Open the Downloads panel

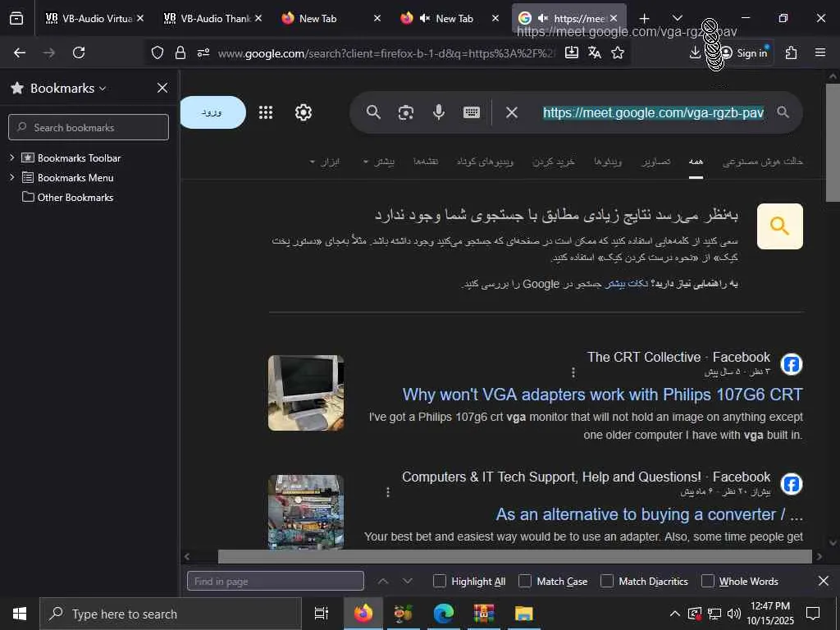pyautogui.click(x=695, y=52)
